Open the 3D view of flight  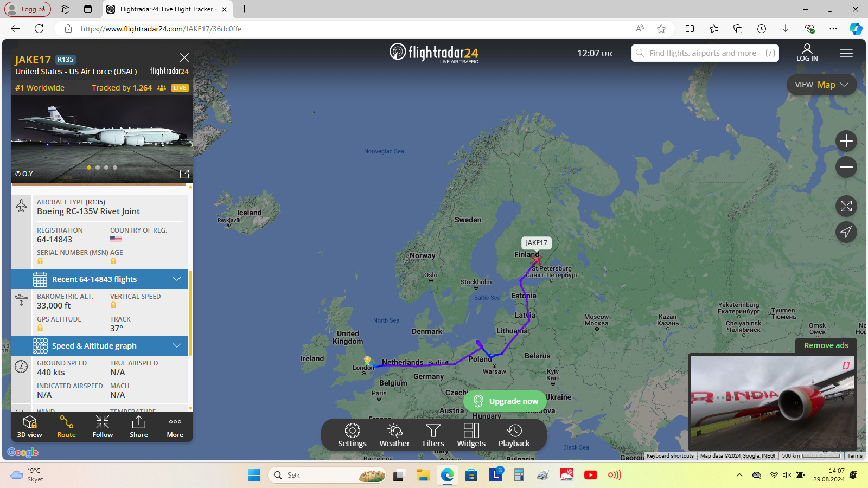coord(29,427)
